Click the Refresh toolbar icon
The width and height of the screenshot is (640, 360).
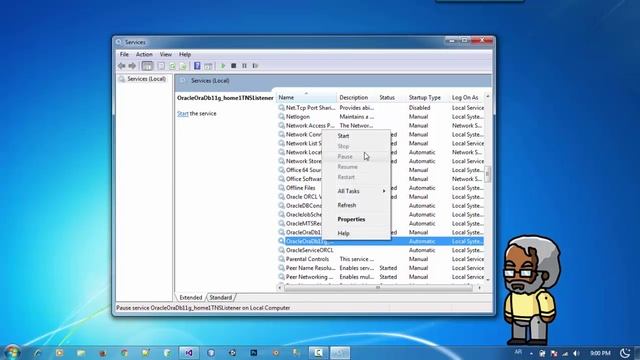coord(172,66)
